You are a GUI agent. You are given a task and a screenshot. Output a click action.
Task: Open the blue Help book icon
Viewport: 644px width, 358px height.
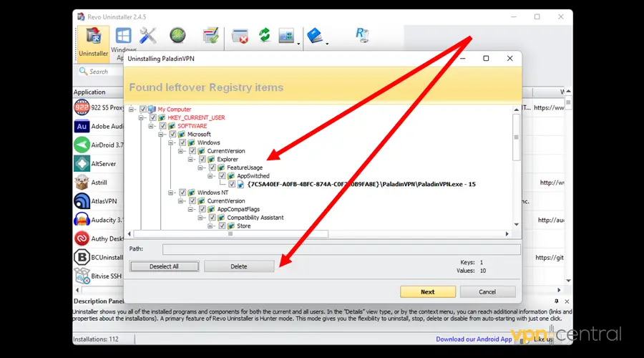coord(315,36)
